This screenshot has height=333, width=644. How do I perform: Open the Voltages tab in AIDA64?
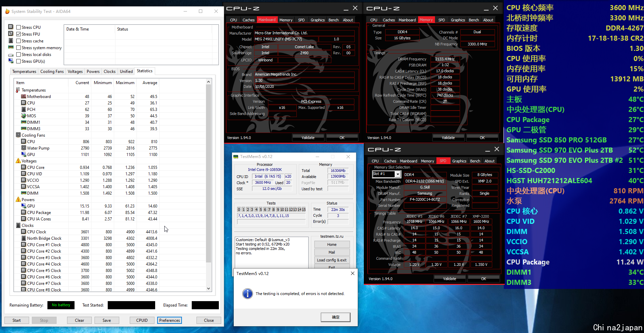(75, 71)
